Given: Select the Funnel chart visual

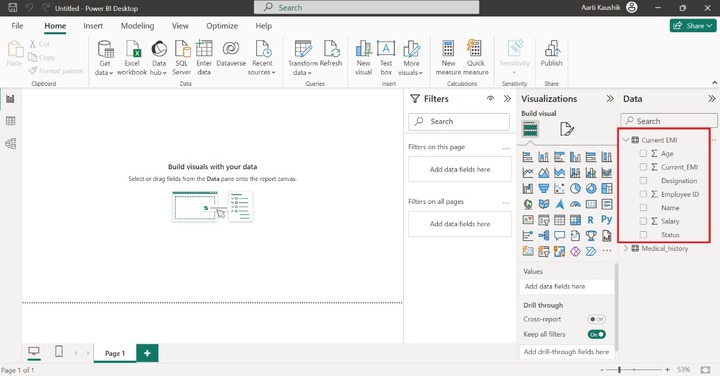Looking at the screenshot, I should (544, 189).
